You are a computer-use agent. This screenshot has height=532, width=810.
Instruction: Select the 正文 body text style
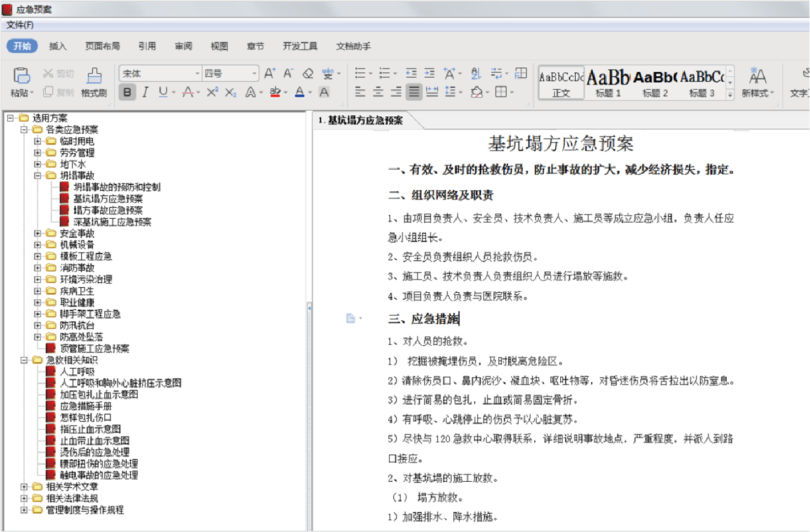click(561, 83)
